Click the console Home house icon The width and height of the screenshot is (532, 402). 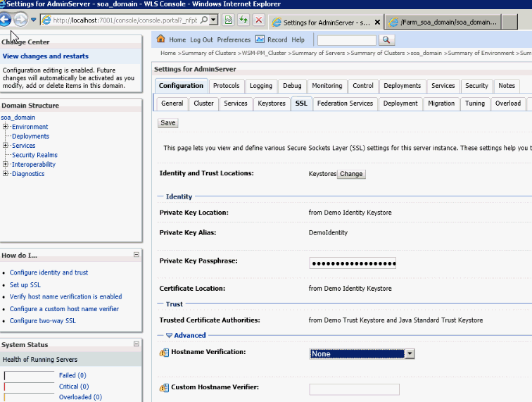point(161,39)
